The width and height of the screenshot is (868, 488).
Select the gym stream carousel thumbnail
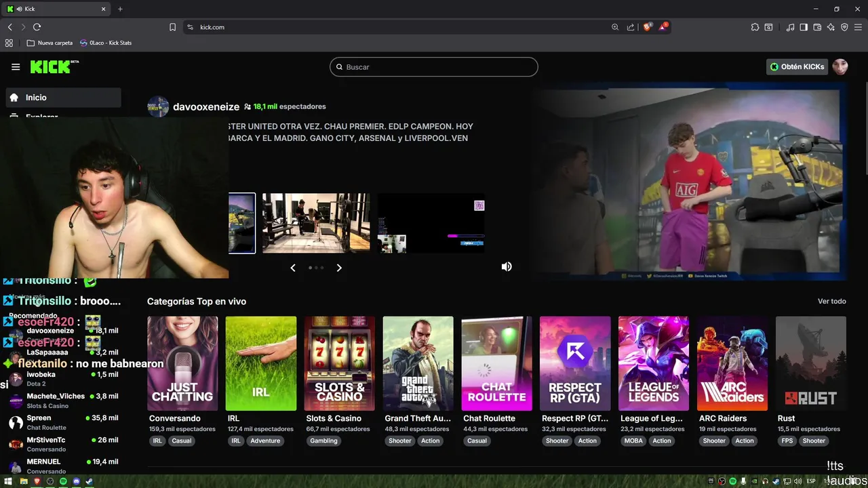(316, 223)
